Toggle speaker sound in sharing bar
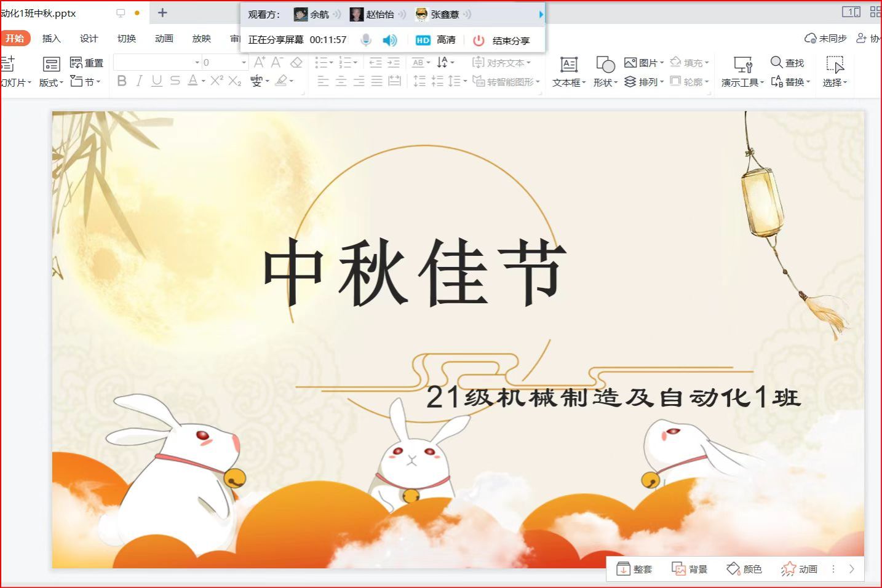This screenshot has height=588, width=882. point(390,40)
